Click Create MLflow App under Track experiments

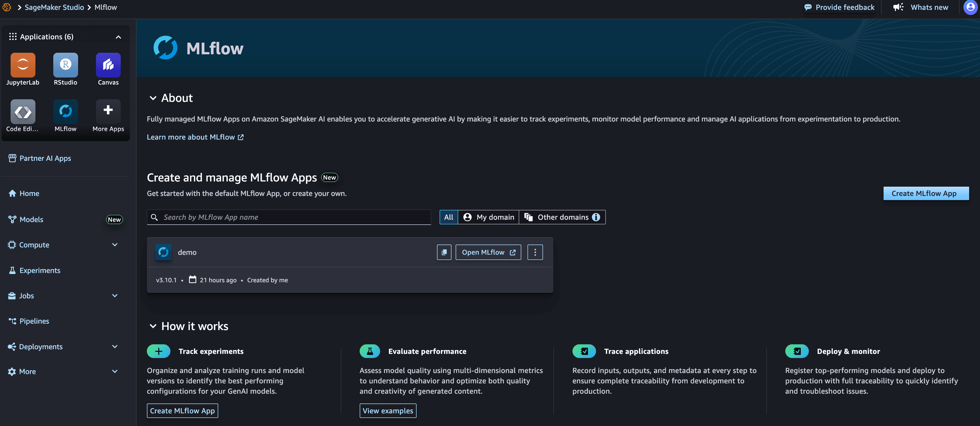click(183, 411)
